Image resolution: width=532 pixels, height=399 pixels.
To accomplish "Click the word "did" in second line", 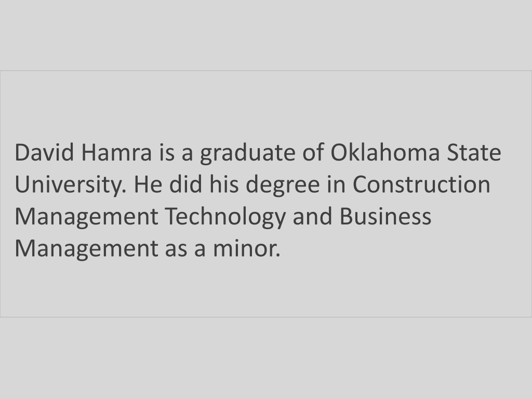I will pyautogui.click(x=185, y=184).
